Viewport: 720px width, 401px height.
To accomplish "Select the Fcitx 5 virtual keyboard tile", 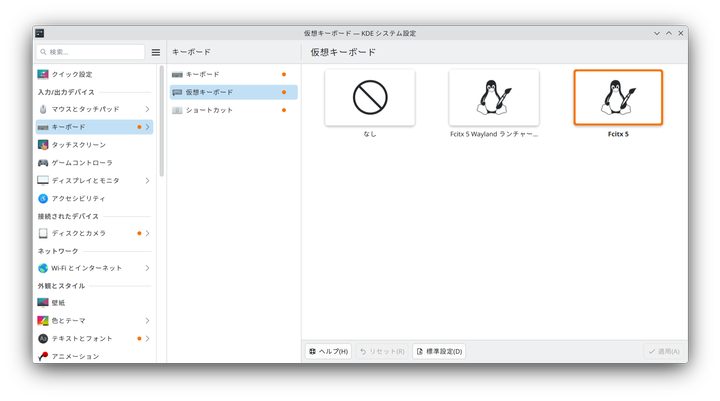I will (x=618, y=98).
